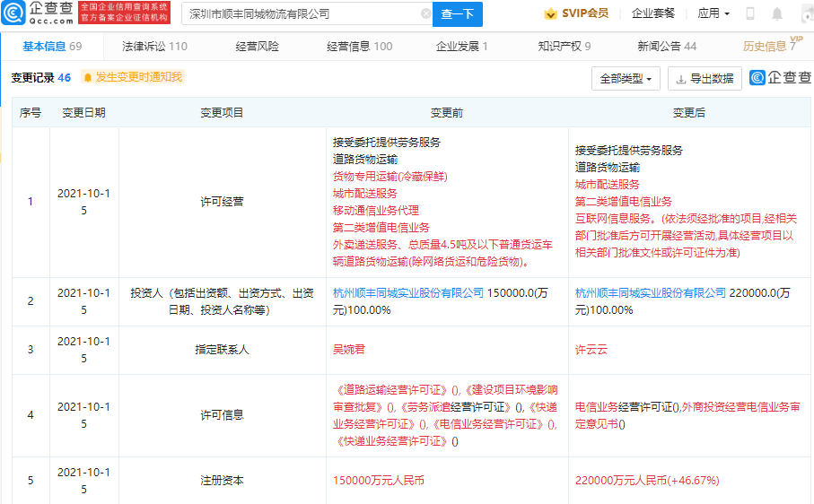Open the 全部类型 filter dropdown
Screen dimensions: 814x504
[626, 79]
